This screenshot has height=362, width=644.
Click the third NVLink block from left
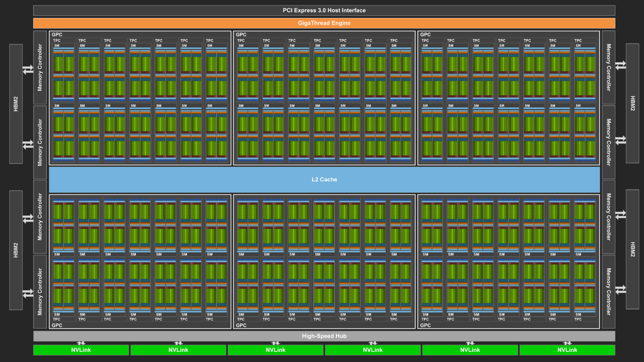(x=275, y=350)
